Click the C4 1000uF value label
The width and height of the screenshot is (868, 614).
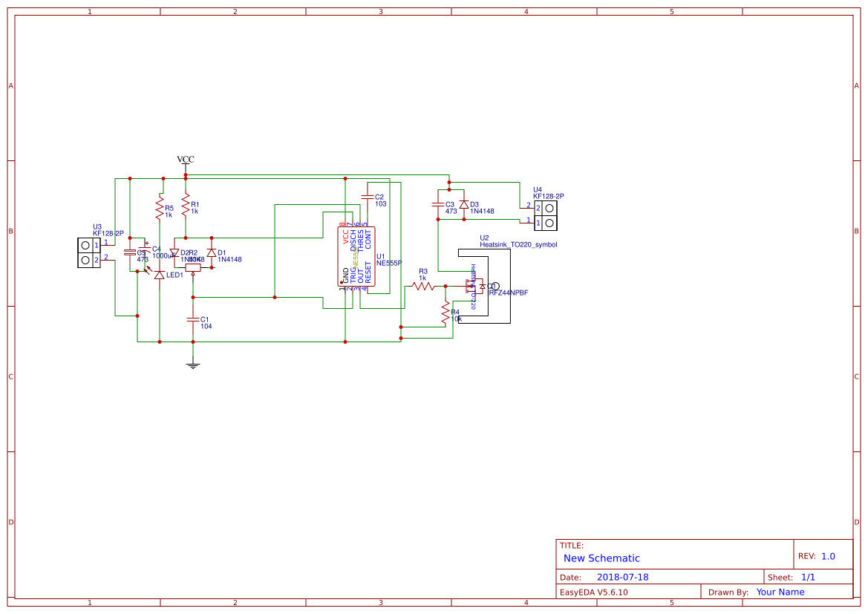pos(164,256)
